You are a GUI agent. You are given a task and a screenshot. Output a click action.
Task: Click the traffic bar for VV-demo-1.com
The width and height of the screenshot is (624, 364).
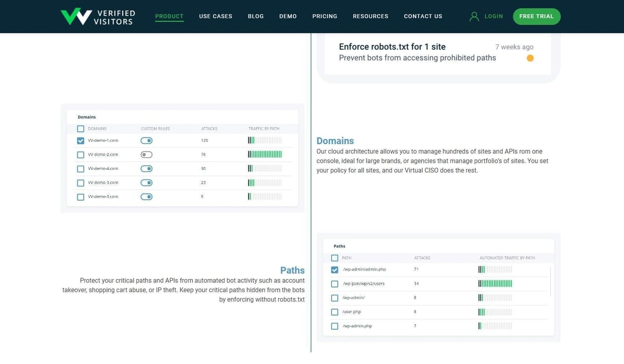tap(265, 140)
